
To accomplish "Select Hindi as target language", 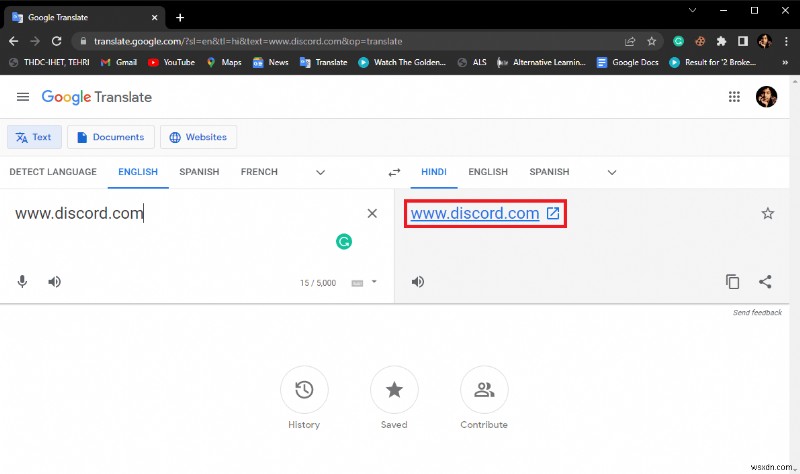I will click(434, 172).
